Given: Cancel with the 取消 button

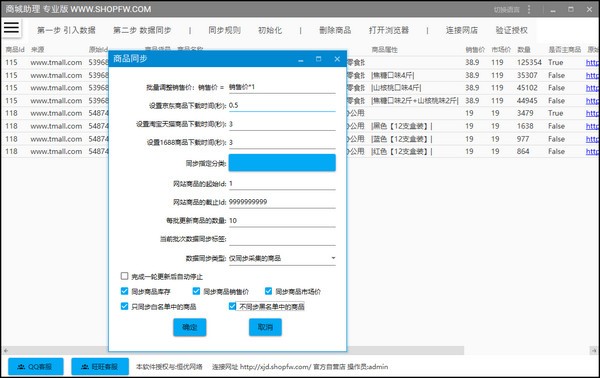Looking at the screenshot, I should [265, 327].
